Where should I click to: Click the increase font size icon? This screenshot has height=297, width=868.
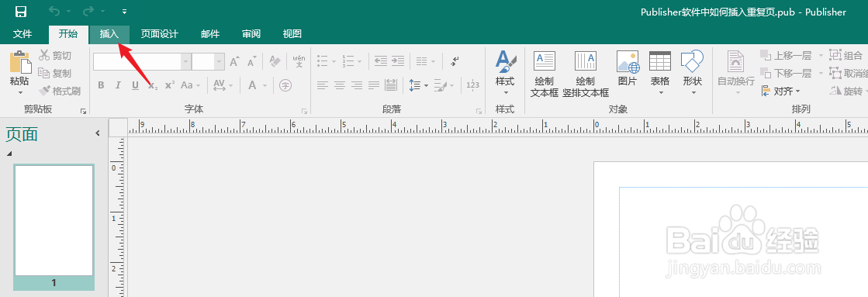pyautogui.click(x=235, y=61)
